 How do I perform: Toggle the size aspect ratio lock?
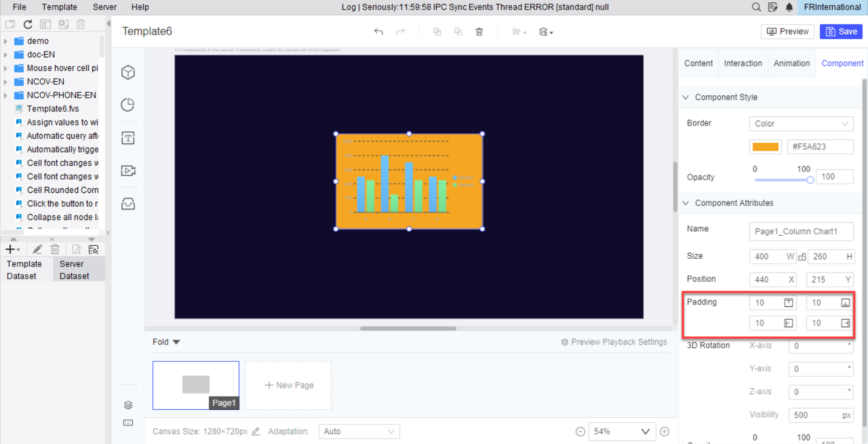[802, 257]
